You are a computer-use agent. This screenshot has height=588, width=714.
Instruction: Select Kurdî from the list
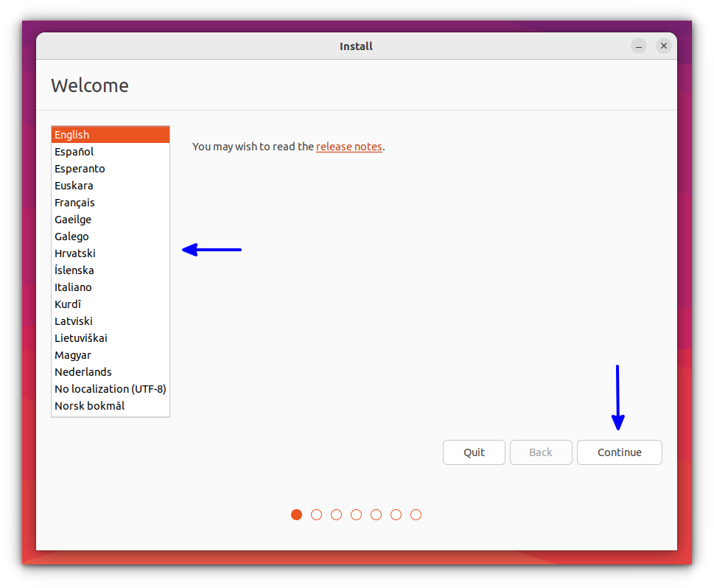[111, 304]
